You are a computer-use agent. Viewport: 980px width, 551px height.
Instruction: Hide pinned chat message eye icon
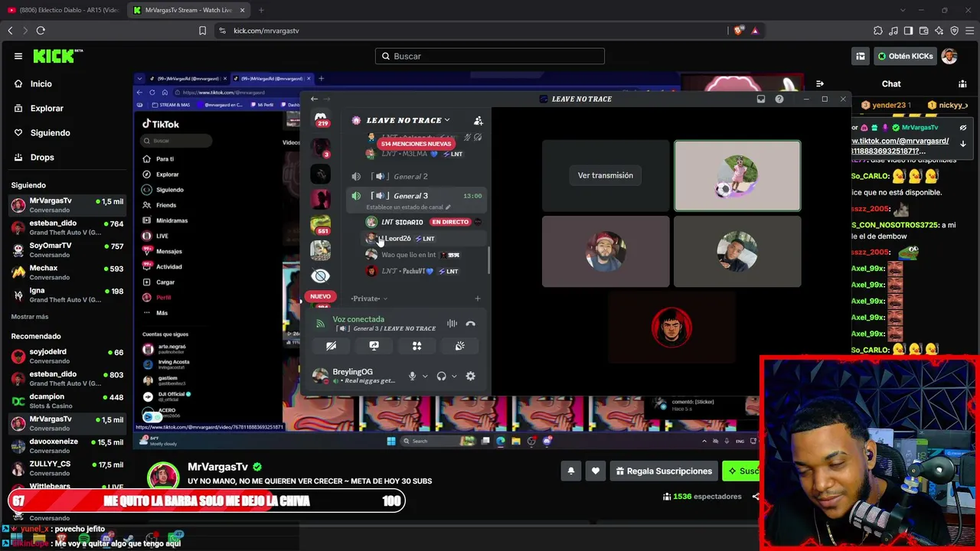963,128
